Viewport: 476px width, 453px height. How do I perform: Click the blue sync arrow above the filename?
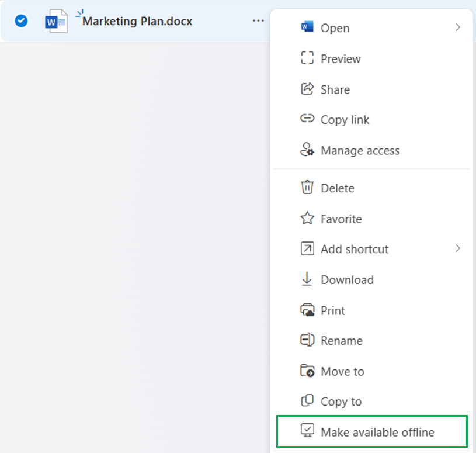click(x=80, y=12)
